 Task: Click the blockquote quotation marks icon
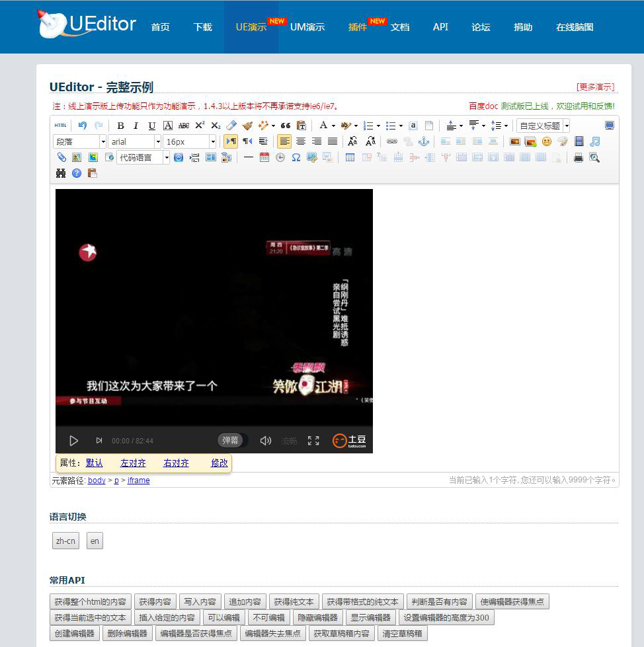click(285, 126)
